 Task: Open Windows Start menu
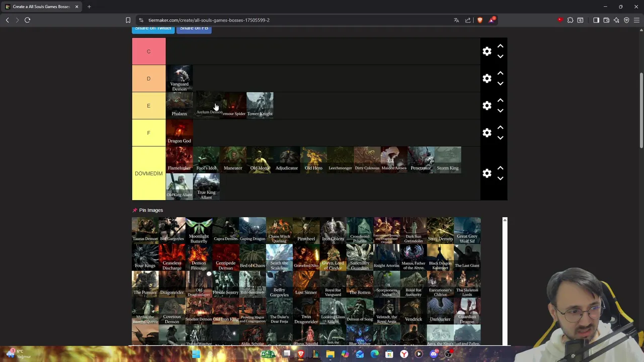pyautogui.click(x=196, y=354)
